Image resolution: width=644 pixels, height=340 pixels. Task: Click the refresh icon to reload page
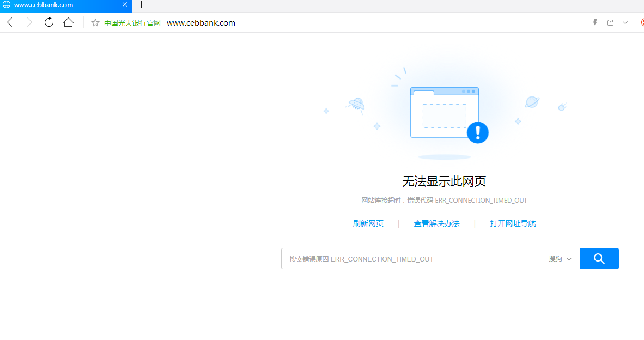click(48, 22)
